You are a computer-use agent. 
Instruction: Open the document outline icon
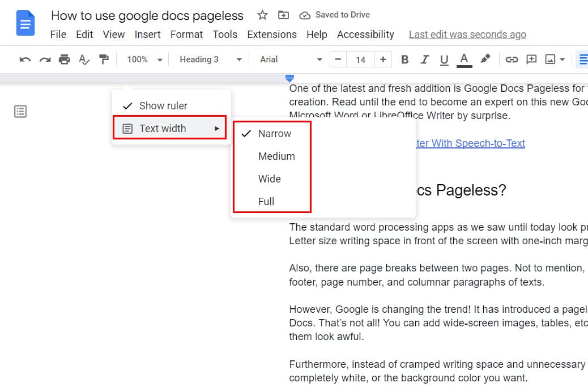(20, 111)
